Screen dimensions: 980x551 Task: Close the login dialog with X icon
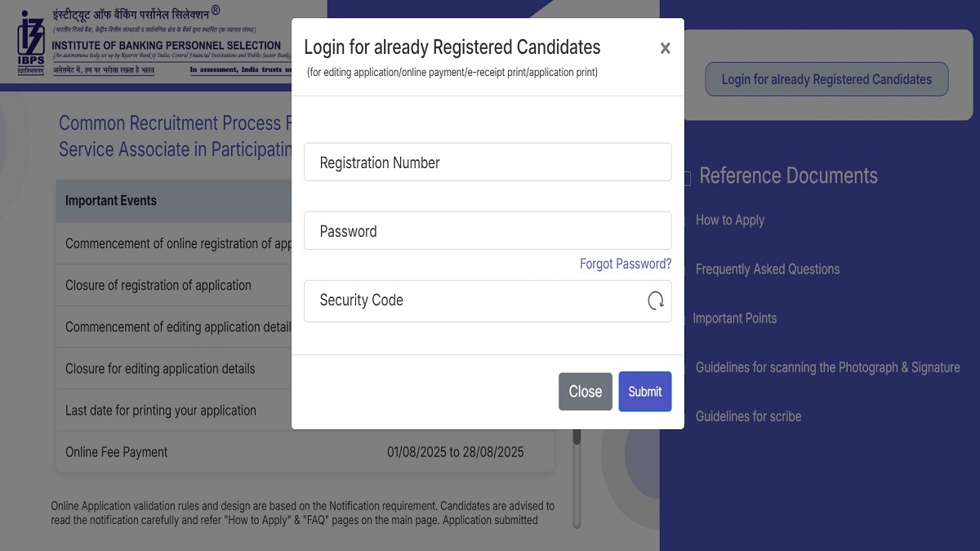point(665,48)
